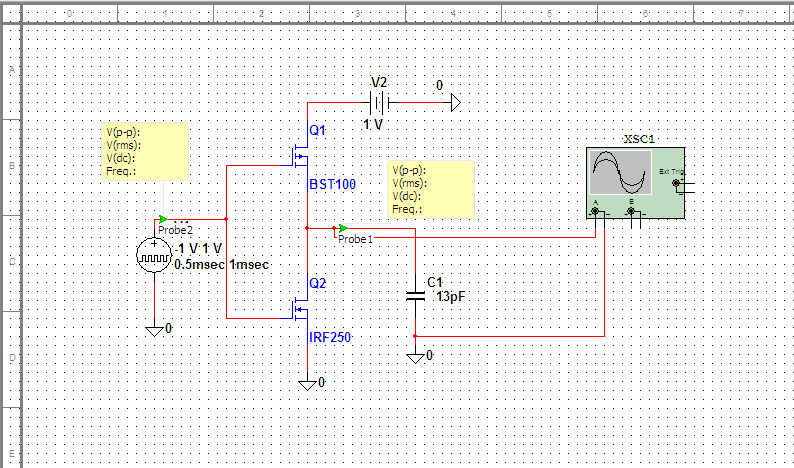Select the Q2 IRF250 MOSFET symbol
Viewport: 794px width, 468px height.
(300, 309)
